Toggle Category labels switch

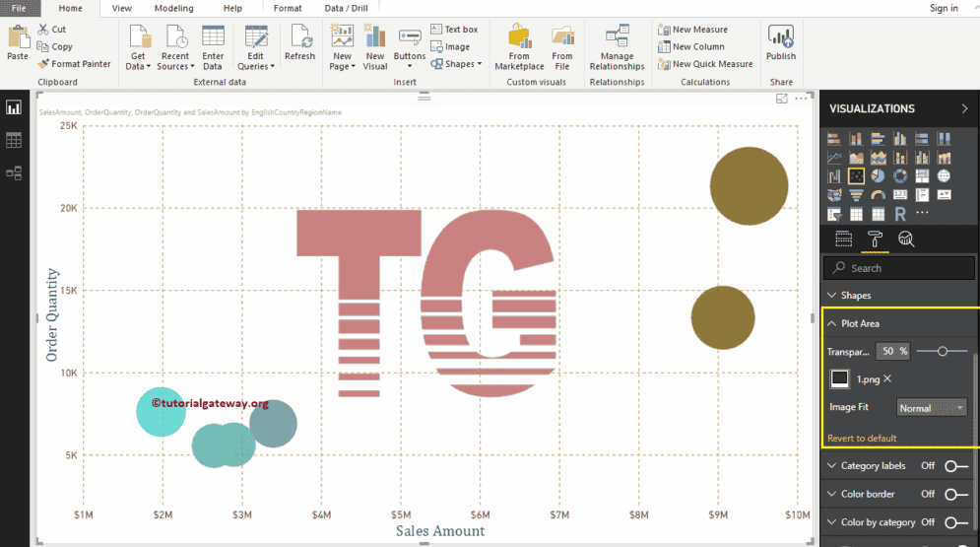pos(955,466)
